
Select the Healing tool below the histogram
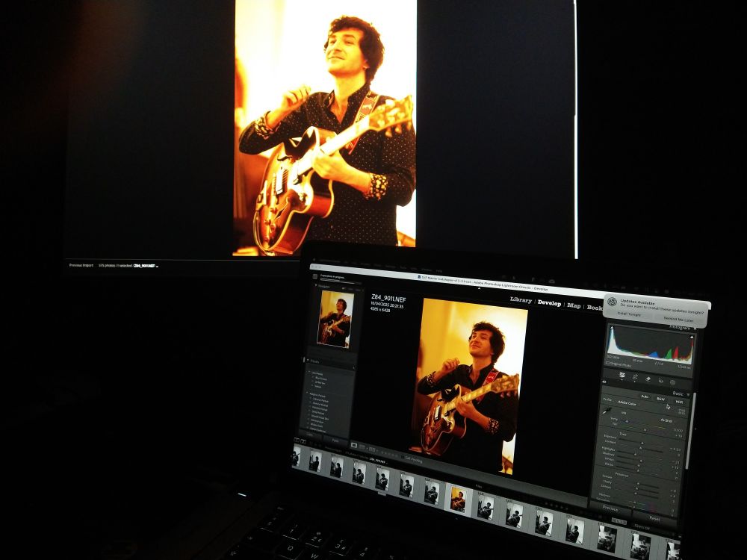(x=635, y=377)
